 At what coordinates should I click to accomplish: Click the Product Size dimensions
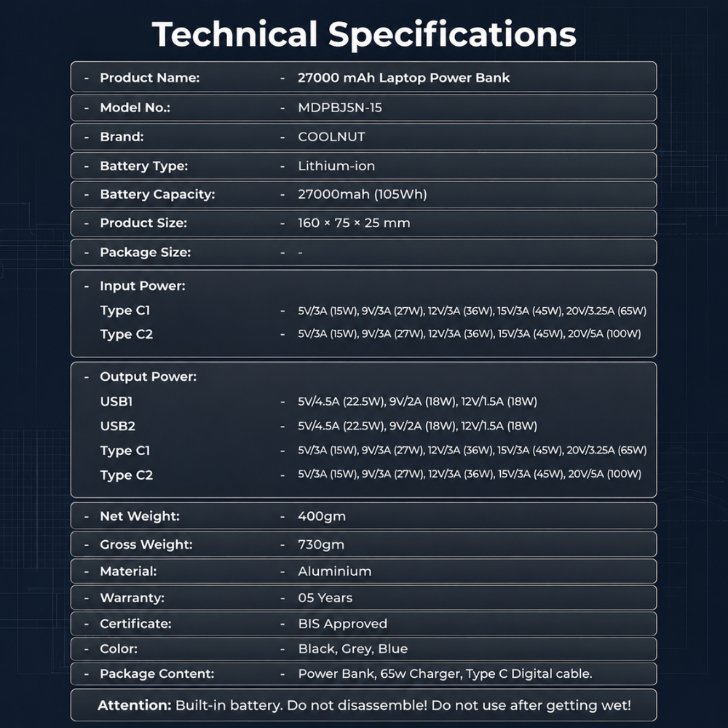tap(354, 223)
